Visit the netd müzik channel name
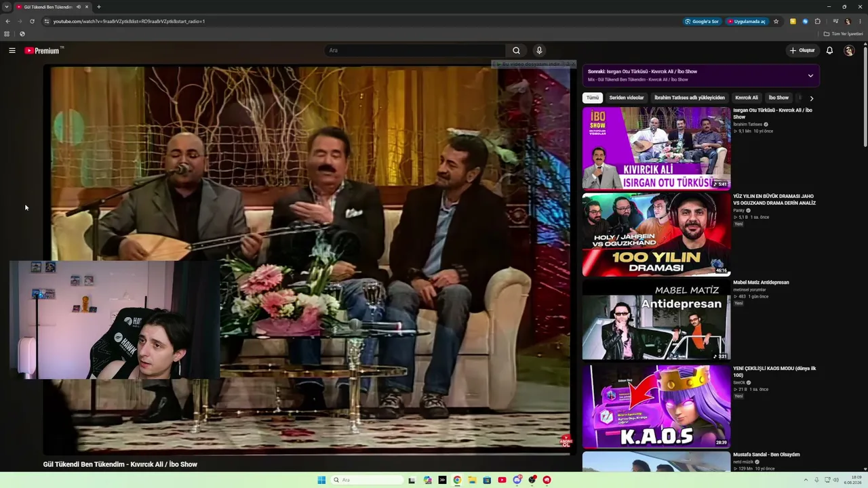The width and height of the screenshot is (868, 488). pyautogui.click(x=744, y=462)
